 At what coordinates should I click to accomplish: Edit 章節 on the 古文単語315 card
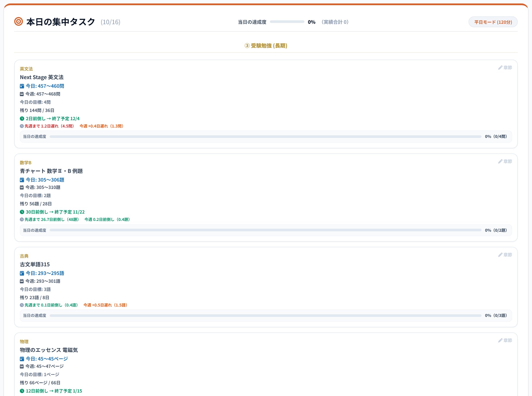(505, 255)
